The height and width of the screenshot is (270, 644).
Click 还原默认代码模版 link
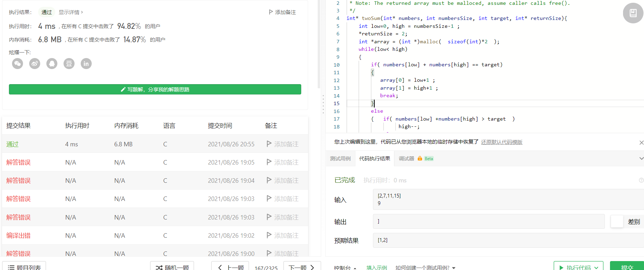tap(502, 142)
